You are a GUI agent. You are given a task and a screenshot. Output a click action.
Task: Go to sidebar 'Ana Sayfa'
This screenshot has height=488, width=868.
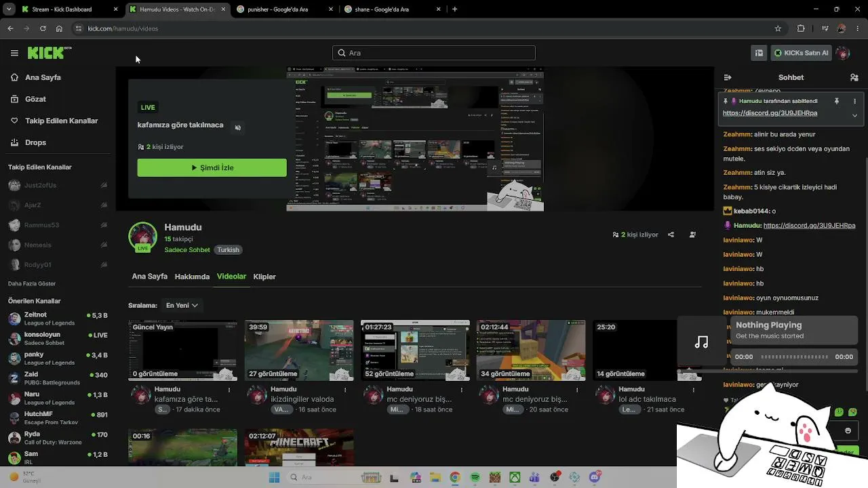click(x=43, y=77)
